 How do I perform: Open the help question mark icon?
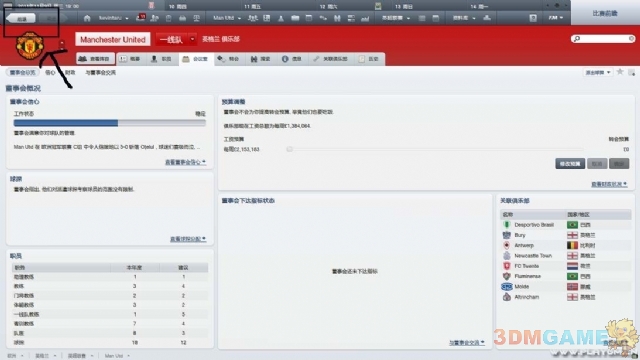[533, 18]
